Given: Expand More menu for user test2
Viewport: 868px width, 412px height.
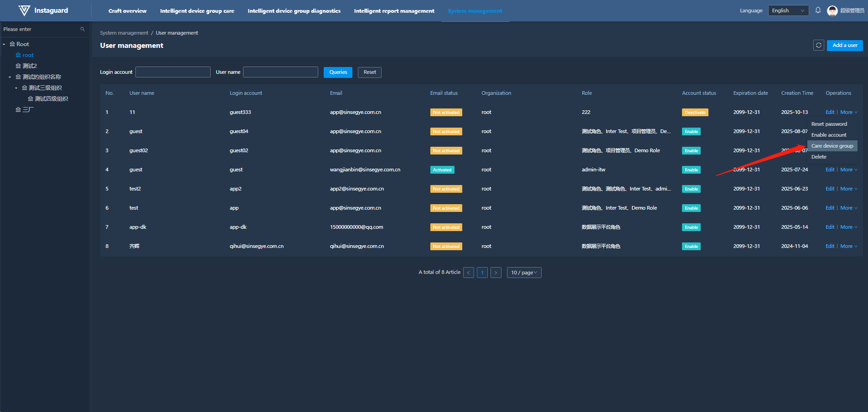Looking at the screenshot, I should click(x=848, y=189).
